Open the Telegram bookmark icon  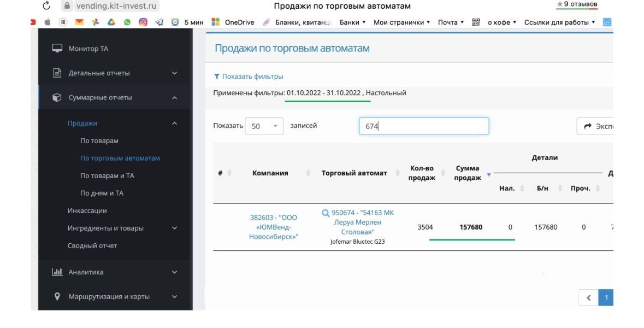point(159,22)
